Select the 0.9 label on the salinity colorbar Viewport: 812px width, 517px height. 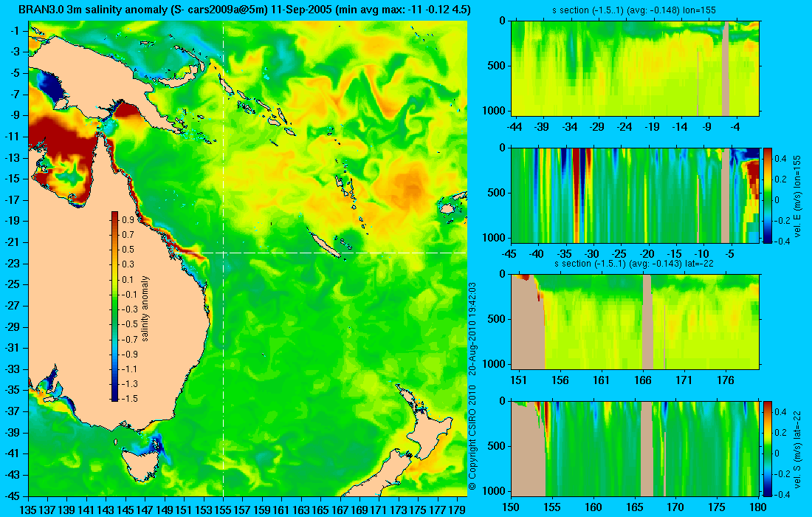tap(128, 219)
